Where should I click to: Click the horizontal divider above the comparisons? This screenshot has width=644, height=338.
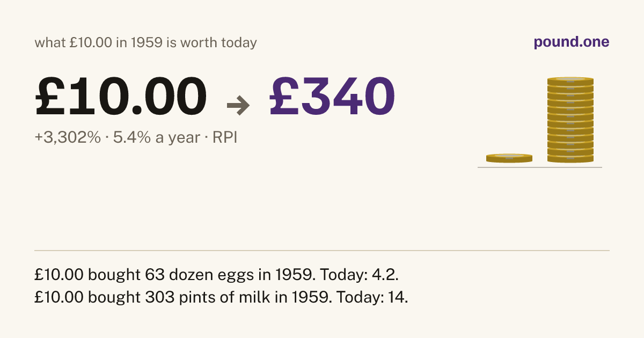[322, 251]
